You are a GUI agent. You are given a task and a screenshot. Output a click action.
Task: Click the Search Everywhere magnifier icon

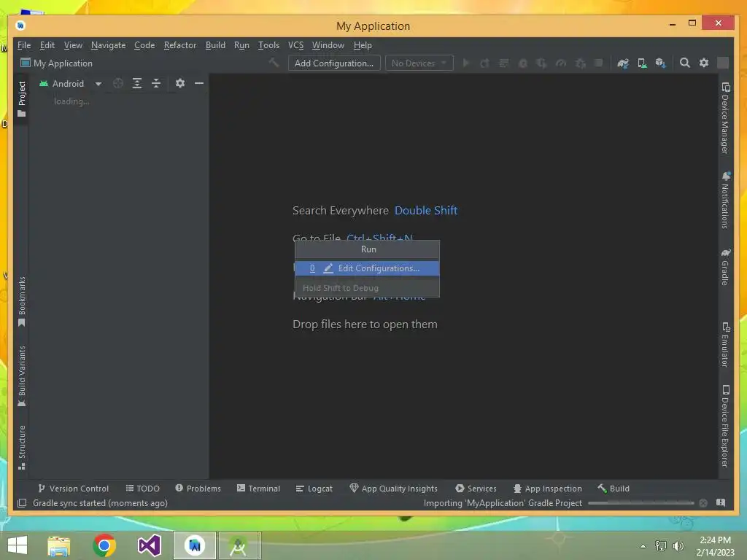pyautogui.click(x=684, y=63)
